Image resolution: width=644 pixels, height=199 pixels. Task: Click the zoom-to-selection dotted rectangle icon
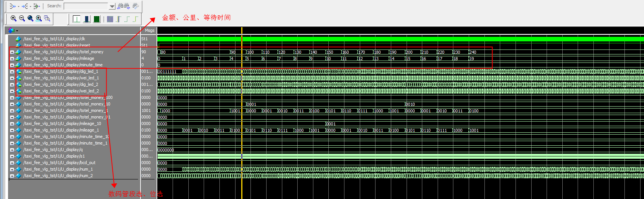click(47, 18)
